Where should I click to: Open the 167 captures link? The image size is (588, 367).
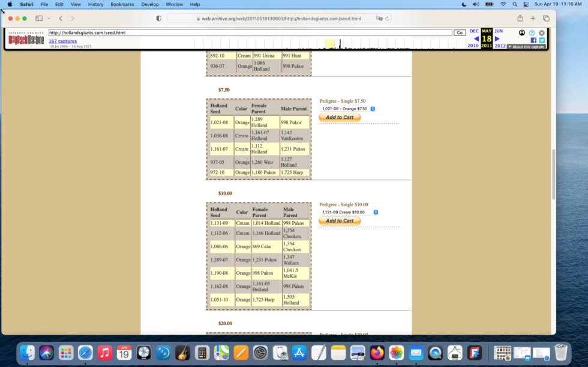[x=62, y=41]
